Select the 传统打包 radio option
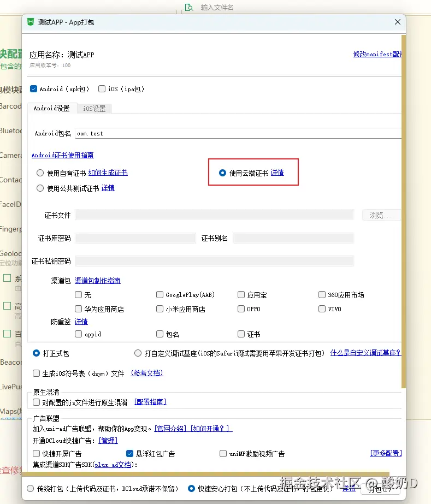 30,489
